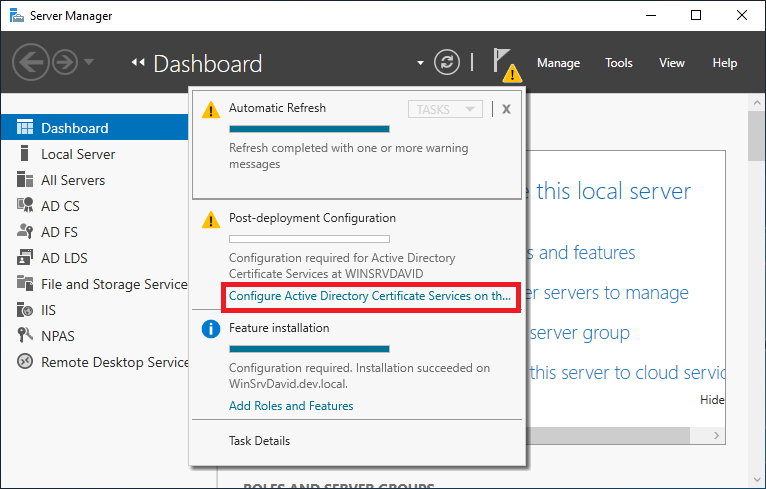The image size is (766, 489).
Task: Open the TASKS dropdown in notification
Action: (445, 109)
